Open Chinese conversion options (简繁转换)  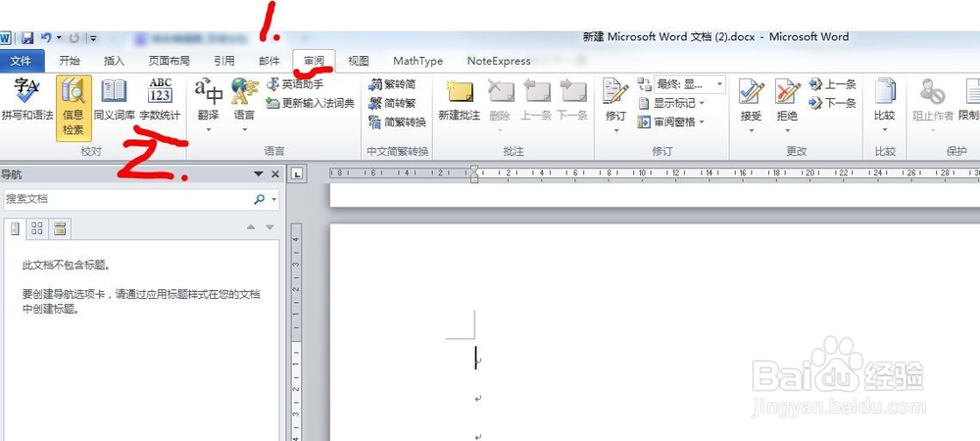397,122
